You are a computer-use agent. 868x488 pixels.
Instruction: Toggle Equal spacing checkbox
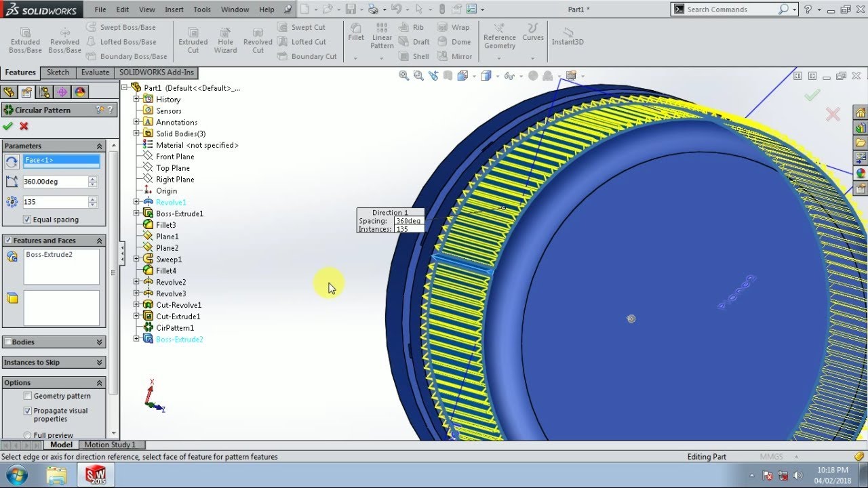click(x=27, y=220)
